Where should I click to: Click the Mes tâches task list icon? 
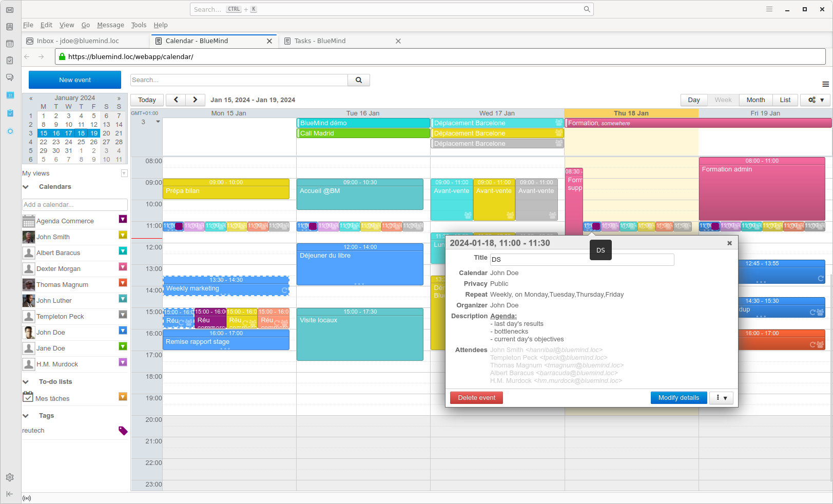tap(28, 397)
